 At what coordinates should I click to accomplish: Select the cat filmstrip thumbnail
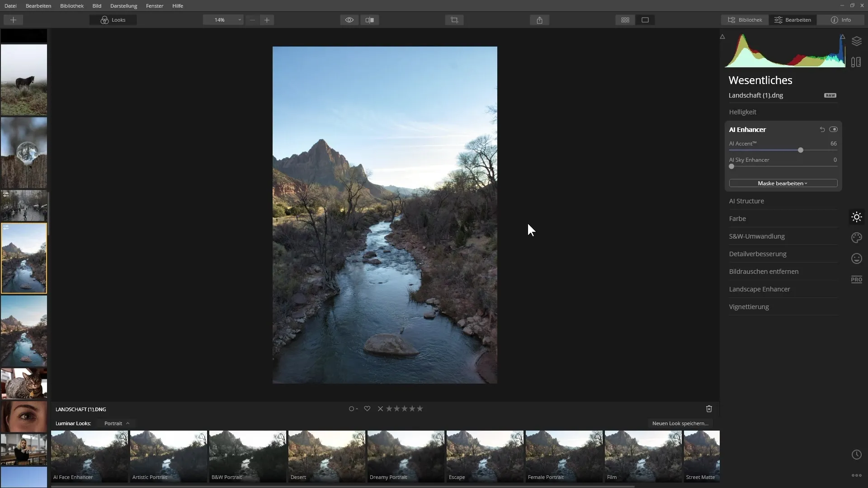(x=24, y=384)
